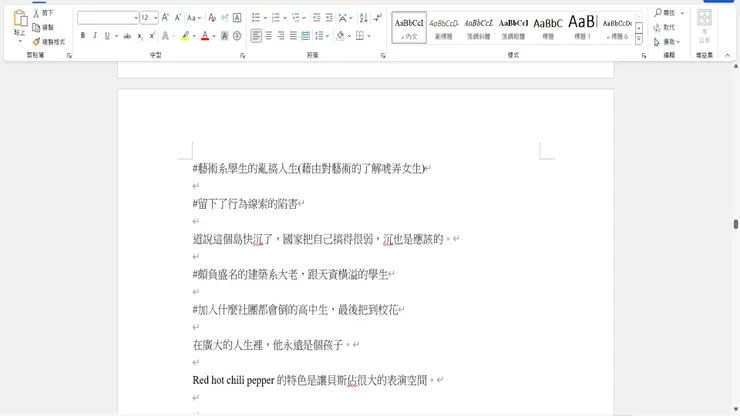Decrease font size with the smaller A icon
Screen dimensions: 740x416
177,17
